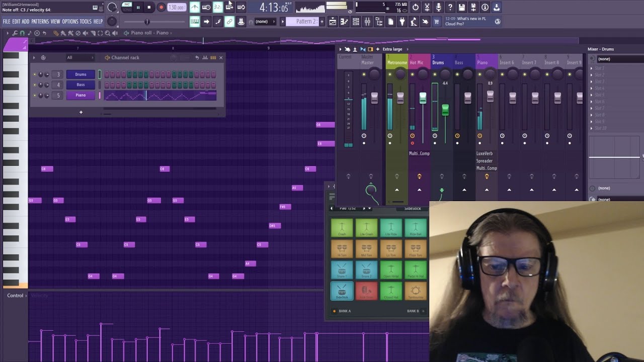
Task: Open the download icon in top toolbar
Action: [x=496, y=7]
